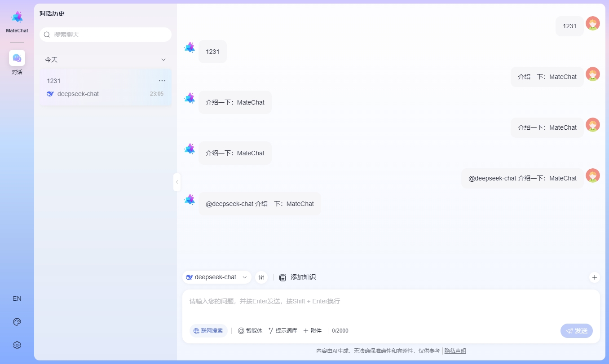Click the MateChat logo icon

tap(17, 17)
